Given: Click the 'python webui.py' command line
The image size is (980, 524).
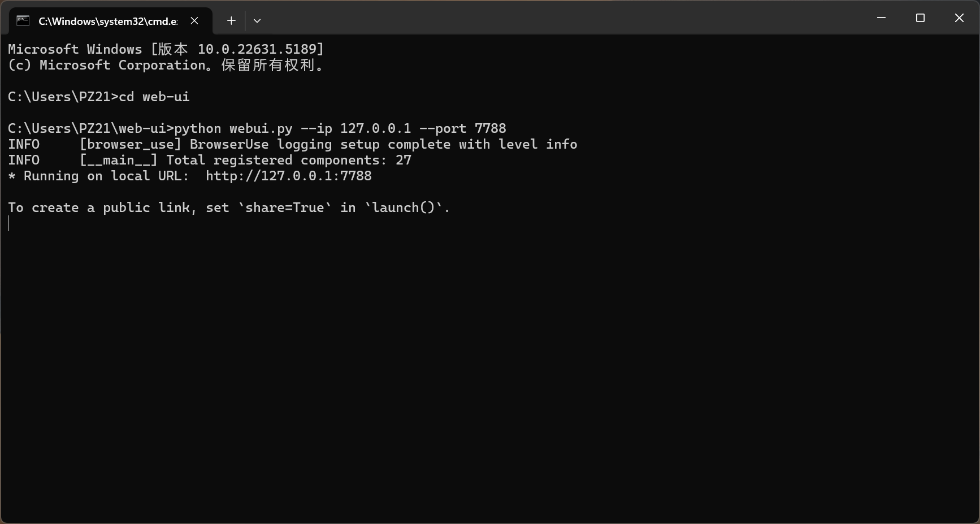Looking at the screenshot, I should point(257,128).
